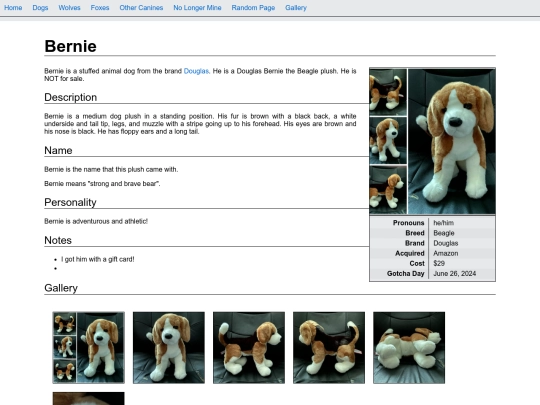
Task: Click the 'strong and brave bear' sentence
Action: (102, 184)
